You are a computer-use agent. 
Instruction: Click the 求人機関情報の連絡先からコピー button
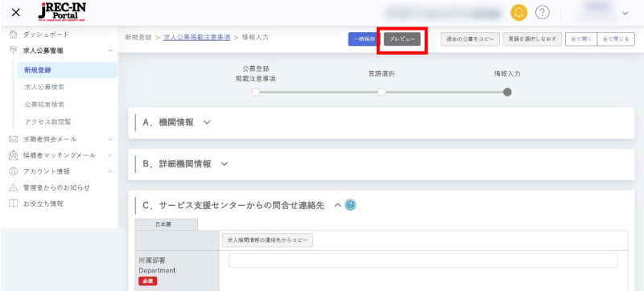tap(267, 240)
